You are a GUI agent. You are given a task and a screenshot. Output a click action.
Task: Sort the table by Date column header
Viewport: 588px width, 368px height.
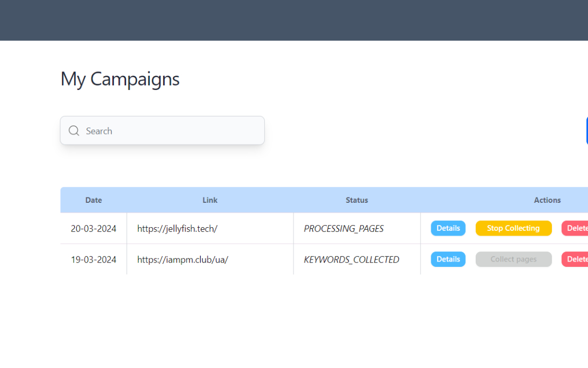[x=93, y=200]
